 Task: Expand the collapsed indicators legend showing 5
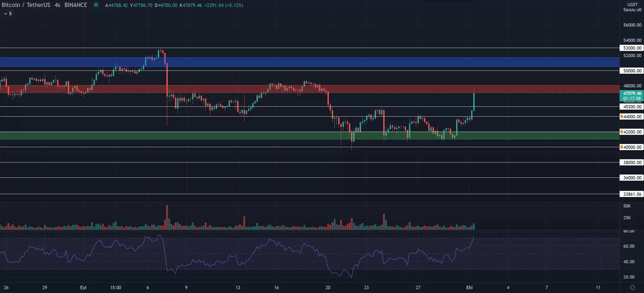pyautogui.click(x=8, y=14)
